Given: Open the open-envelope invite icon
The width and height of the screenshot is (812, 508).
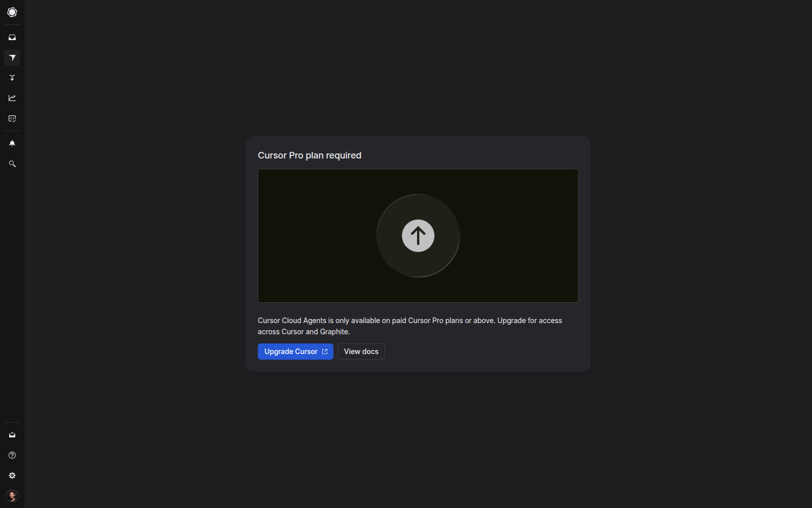Looking at the screenshot, I should click(12, 435).
